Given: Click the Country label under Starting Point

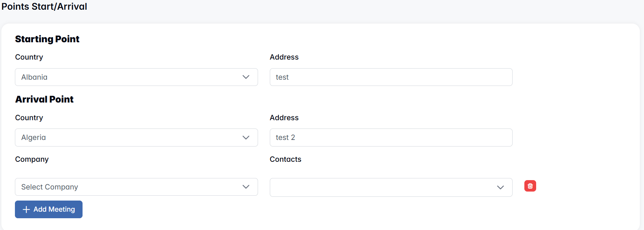Looking at the screenshot, I should tap(29, 57).
